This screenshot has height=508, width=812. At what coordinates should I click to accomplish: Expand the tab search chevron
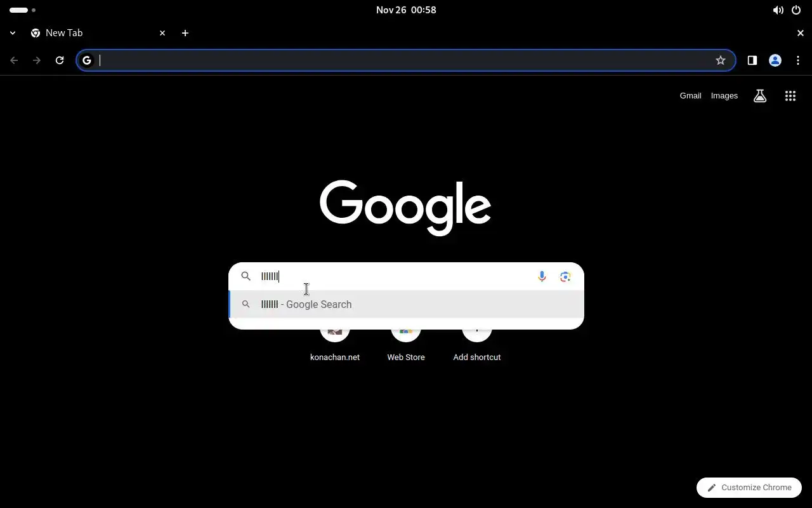(x=13, y=33)
